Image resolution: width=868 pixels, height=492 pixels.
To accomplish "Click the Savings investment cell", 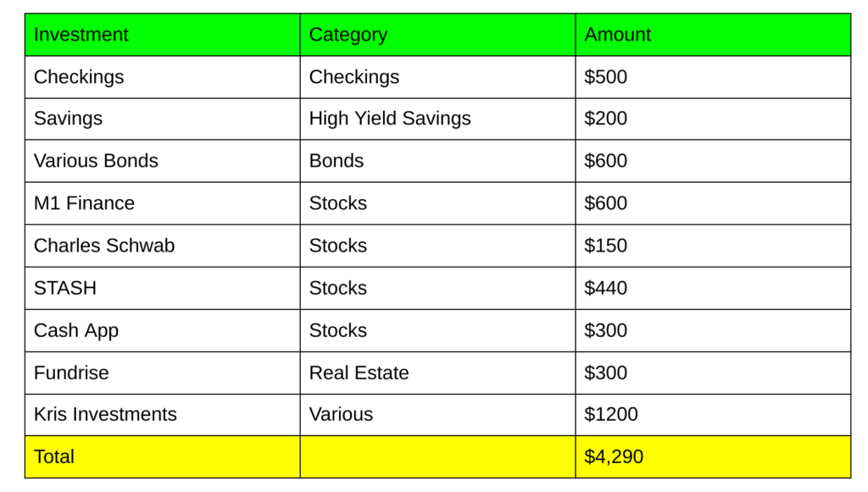I will click(69, 119).
